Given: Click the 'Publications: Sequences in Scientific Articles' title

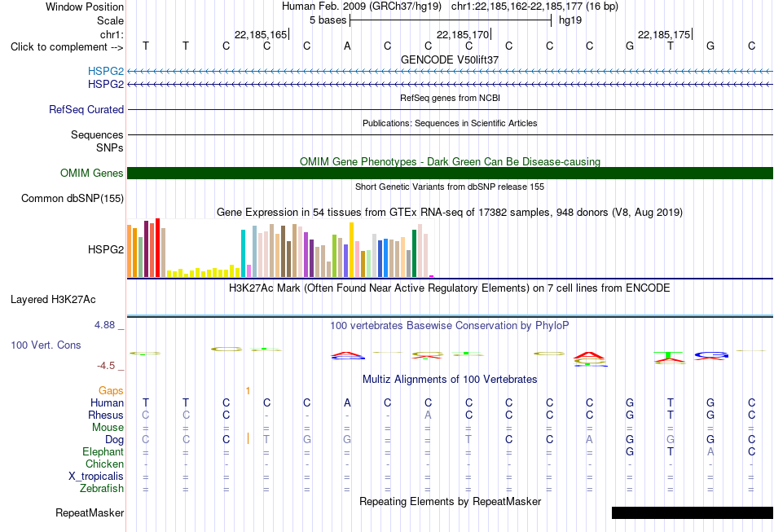Looking at the screenshot, I should coord(450,123).
